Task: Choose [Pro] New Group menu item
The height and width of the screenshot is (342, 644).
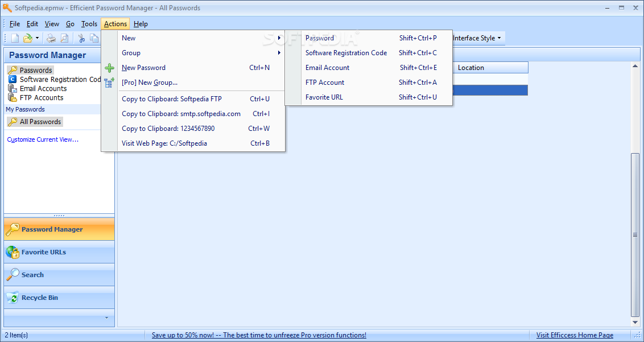Action: pyautogui.click(x=193, y=82)
